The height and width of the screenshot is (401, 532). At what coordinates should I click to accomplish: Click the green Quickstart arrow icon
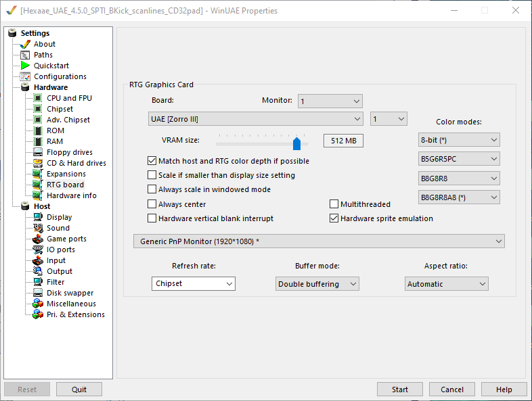click(x=25, y=66)
